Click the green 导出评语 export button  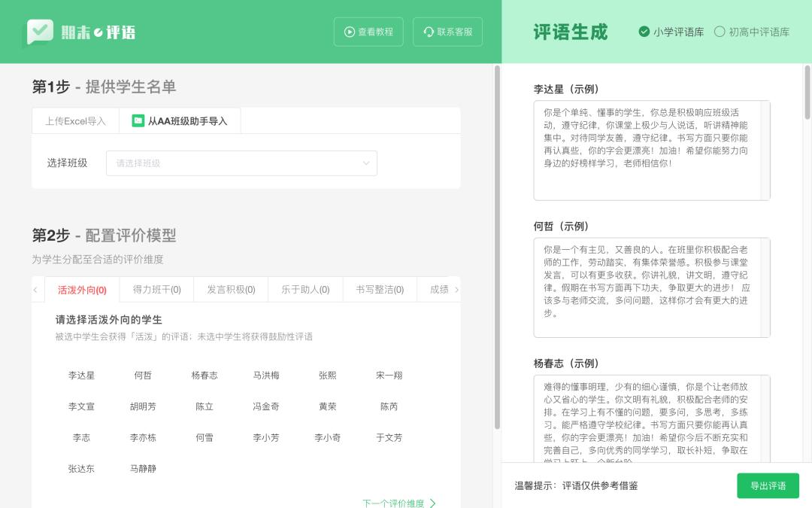[768, 485]
